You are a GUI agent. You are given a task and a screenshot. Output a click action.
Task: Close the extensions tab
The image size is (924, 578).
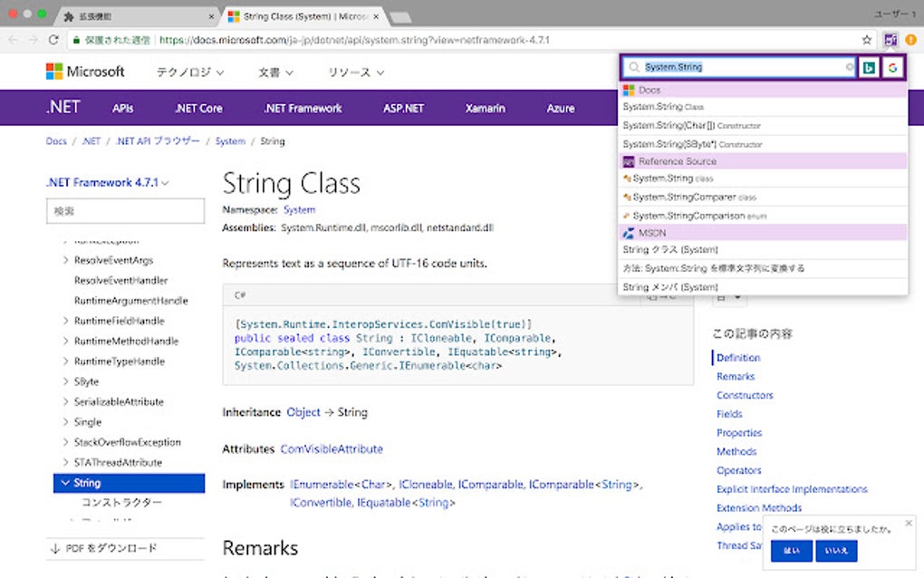pyautogui.click(x=211, y=16)
